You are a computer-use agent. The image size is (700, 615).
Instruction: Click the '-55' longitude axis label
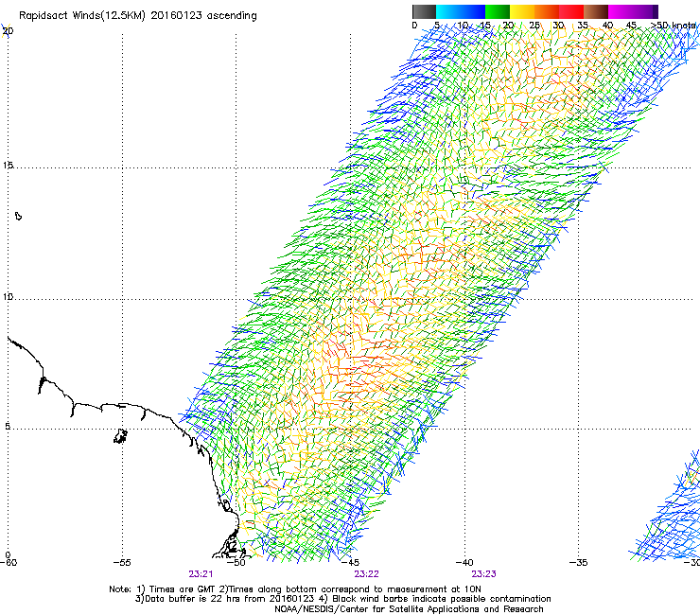click(x=122, y=563)
